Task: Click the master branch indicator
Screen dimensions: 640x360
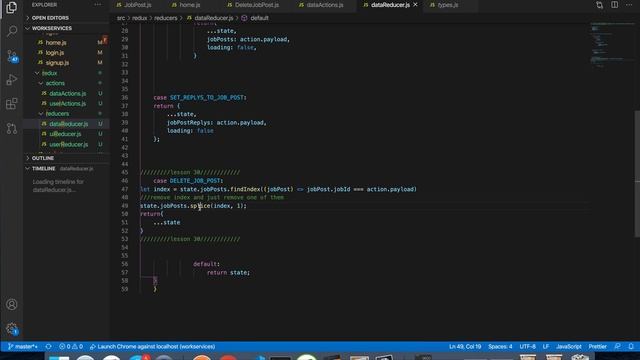Action: (x=23, y=347)
